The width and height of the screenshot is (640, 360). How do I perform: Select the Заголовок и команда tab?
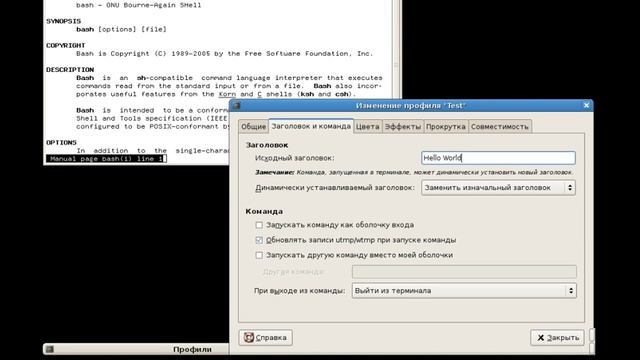coord(311,126)
